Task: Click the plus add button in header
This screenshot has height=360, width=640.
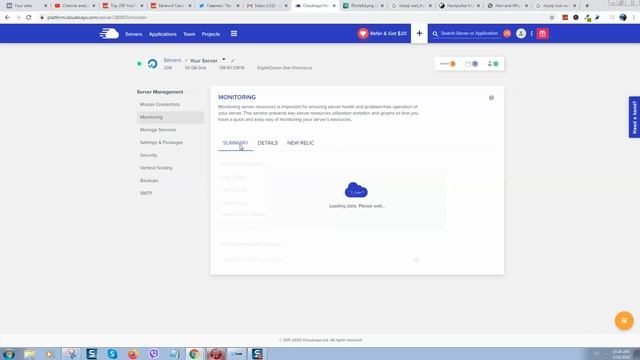Action: 419,33
